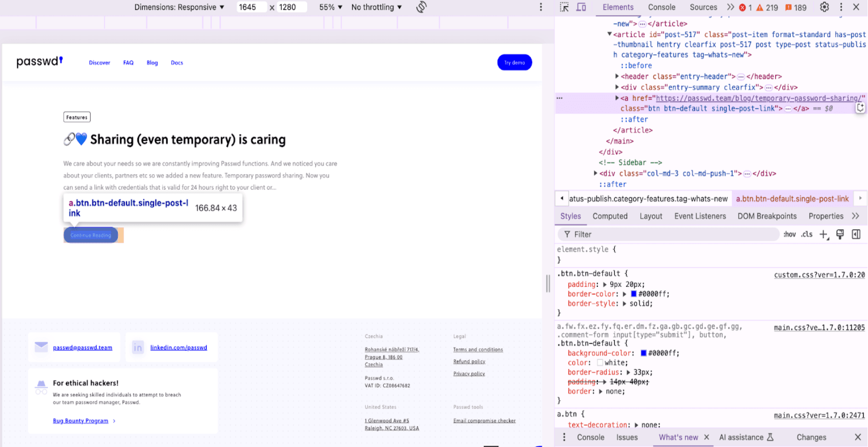868x447 pixels.
Task: Expand the header entry-header node
Action: coord(617,76)
